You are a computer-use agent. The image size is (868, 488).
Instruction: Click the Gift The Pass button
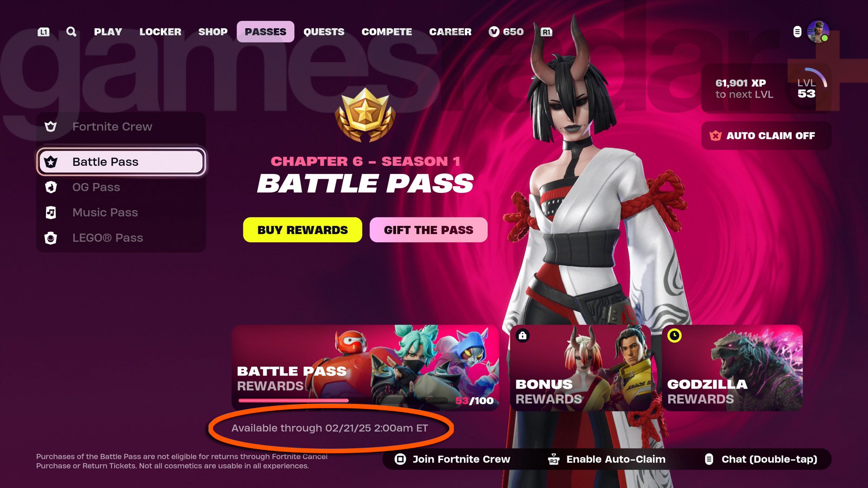429,230
